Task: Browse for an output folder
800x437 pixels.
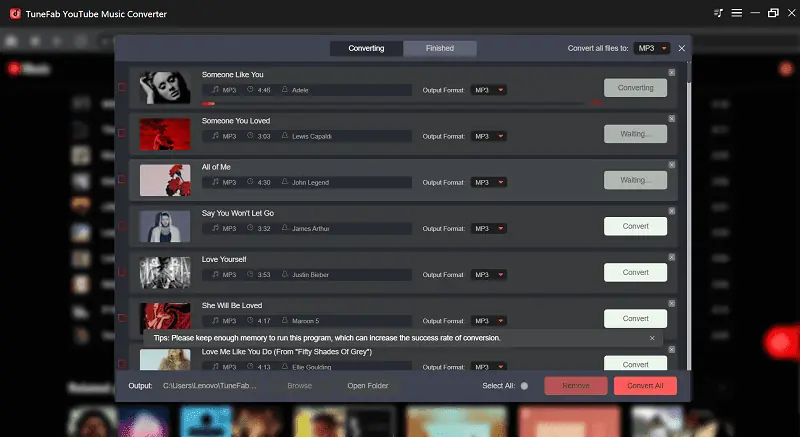Action: tap(299, 386)
